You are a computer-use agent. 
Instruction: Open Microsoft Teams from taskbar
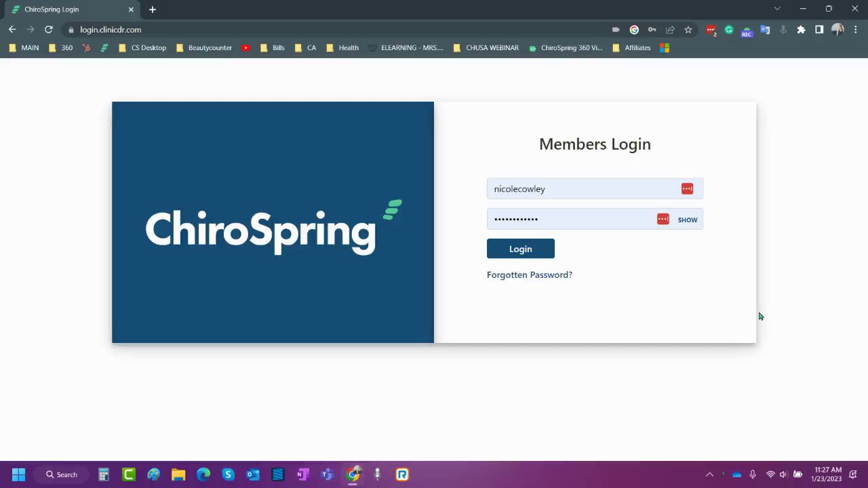pyautogui.click(x=328, y=474)
